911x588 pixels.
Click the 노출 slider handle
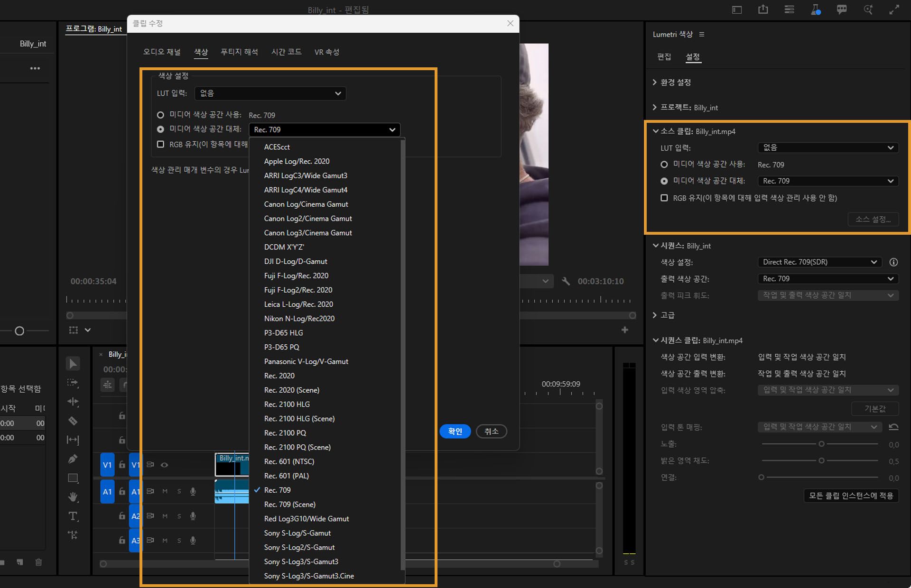(821, 444)
